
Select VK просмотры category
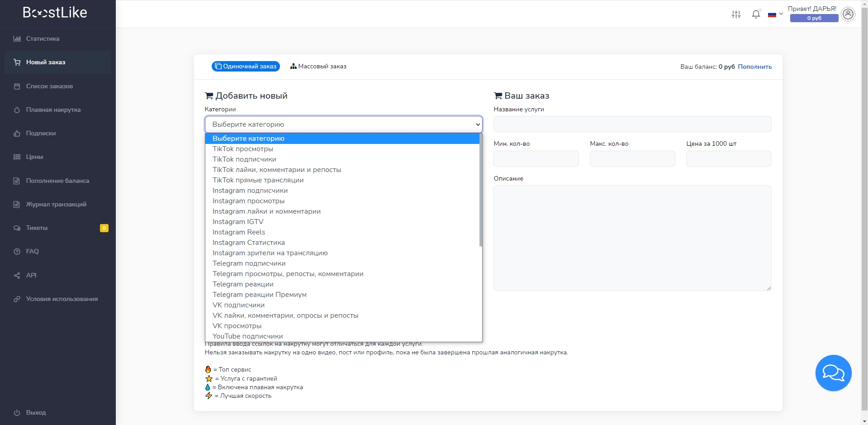[x=342, y=326]
